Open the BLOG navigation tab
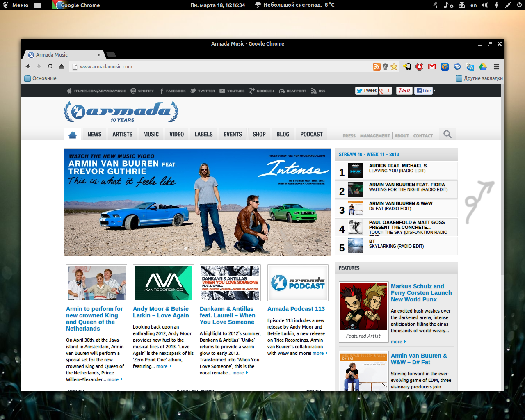 click(x=283, y=134)
